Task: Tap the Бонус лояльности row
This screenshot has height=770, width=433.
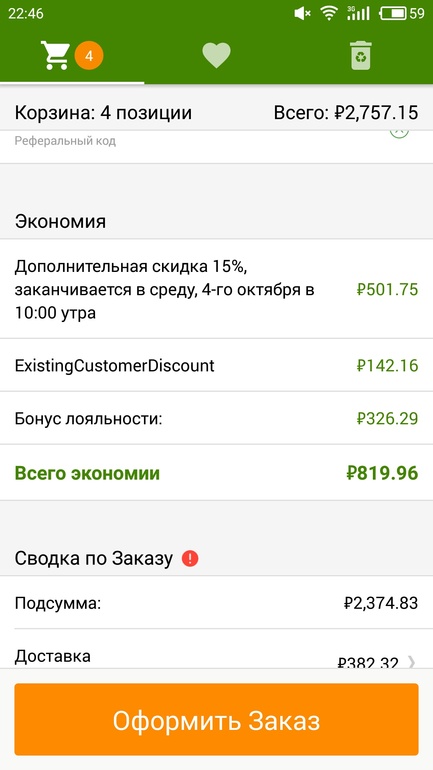Action: click(x=216, y=418)
